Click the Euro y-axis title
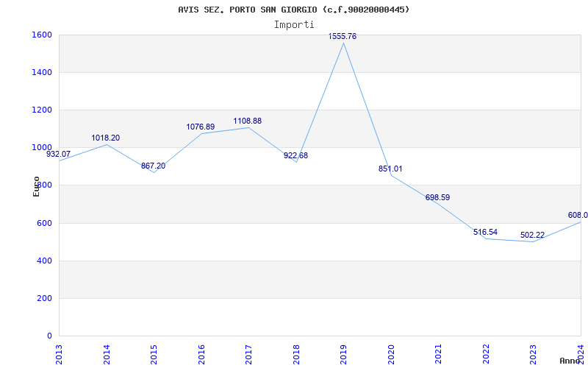The width and height of the screenshot is (588, 368). pyautogui.click(x=36, y=186)
